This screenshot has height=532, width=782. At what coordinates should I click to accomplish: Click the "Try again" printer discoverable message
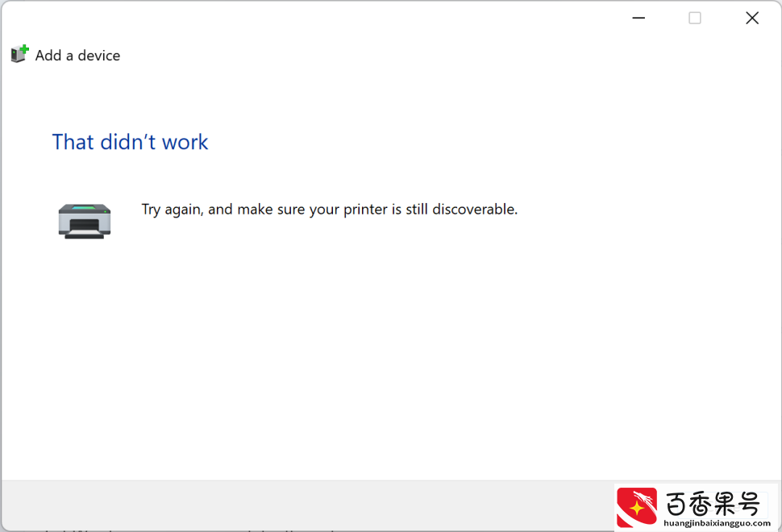pos(330,210)
